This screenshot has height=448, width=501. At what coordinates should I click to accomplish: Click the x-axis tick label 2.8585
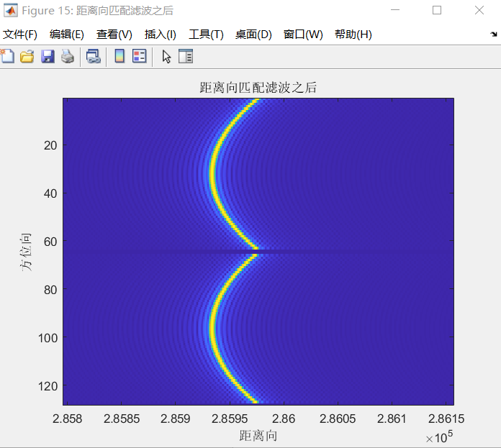tap(122, 419)
